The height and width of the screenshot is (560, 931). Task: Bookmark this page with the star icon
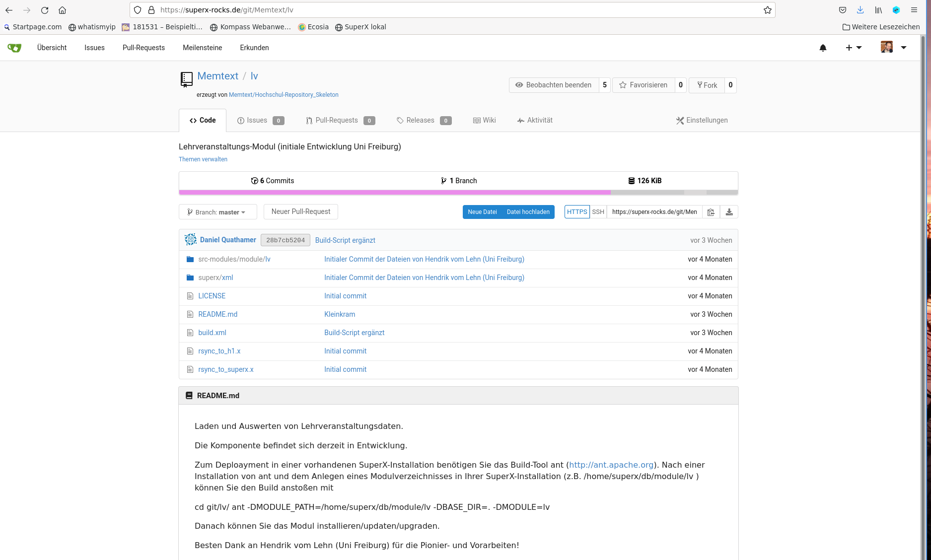768,10
